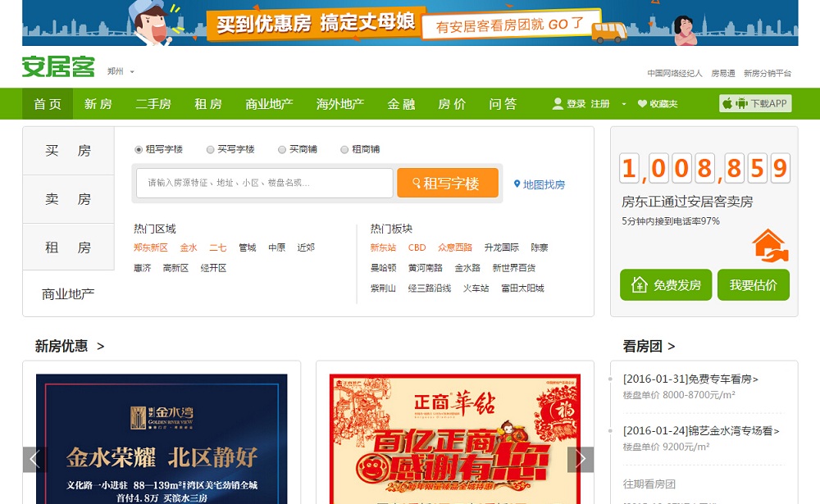Viewport: 820px width, 504px height.
Task: Show previous carousel slide arrow
Action: (35, 460)
